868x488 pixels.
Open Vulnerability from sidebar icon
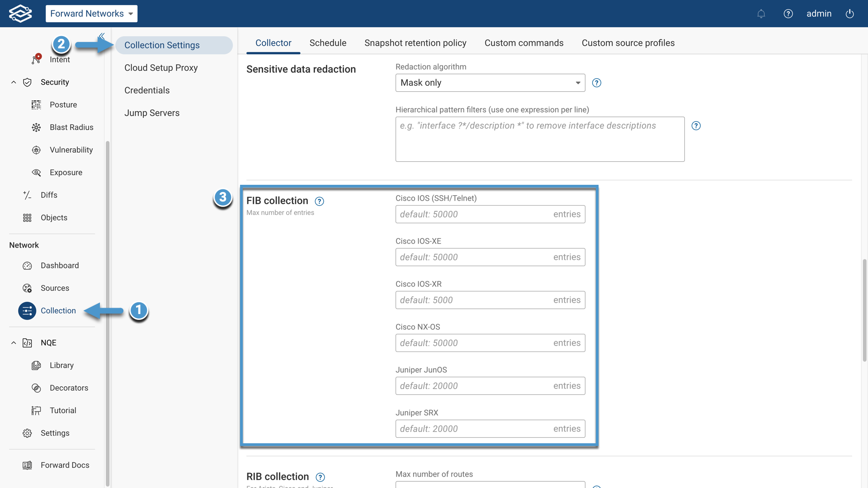pyautogui.click(x=36, y=150)
